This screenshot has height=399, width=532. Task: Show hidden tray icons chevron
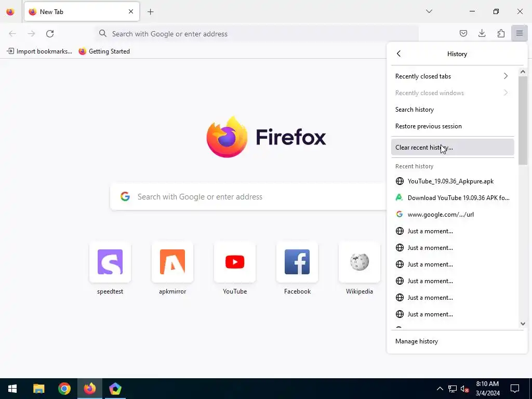coord(440,389)
